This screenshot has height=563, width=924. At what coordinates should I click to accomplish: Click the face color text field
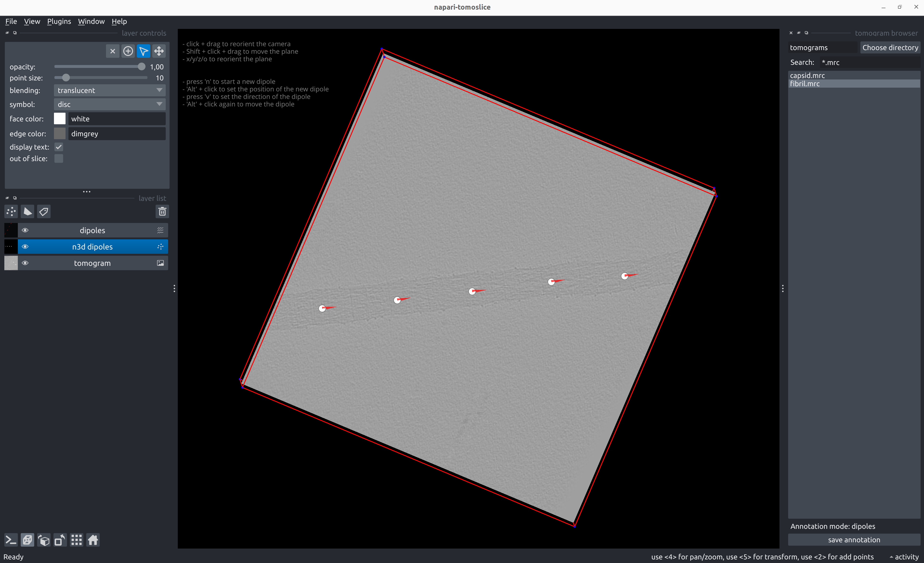[x=117, y=118]
